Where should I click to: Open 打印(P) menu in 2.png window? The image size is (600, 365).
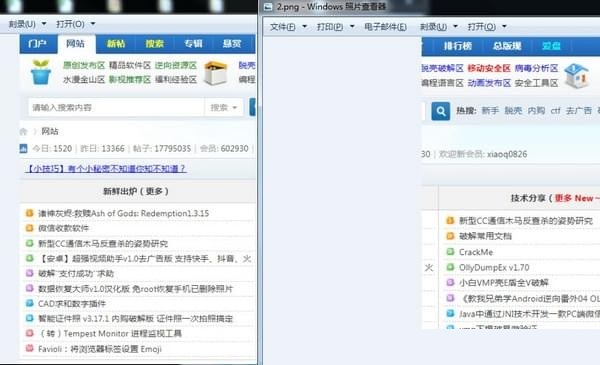click(335, 27)
